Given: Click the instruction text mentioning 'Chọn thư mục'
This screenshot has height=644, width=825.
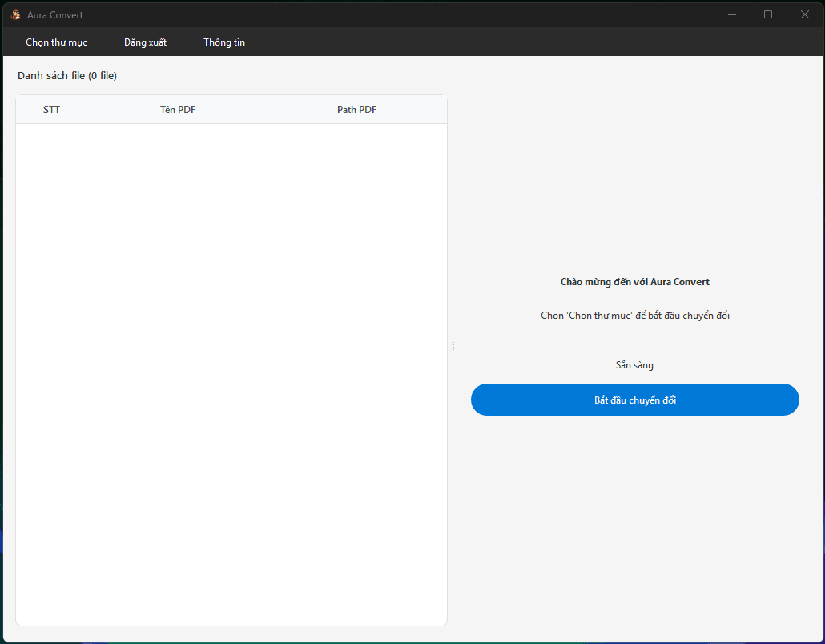Looking at the screenshot, I should pyautogui.click(x=634, y=316).
